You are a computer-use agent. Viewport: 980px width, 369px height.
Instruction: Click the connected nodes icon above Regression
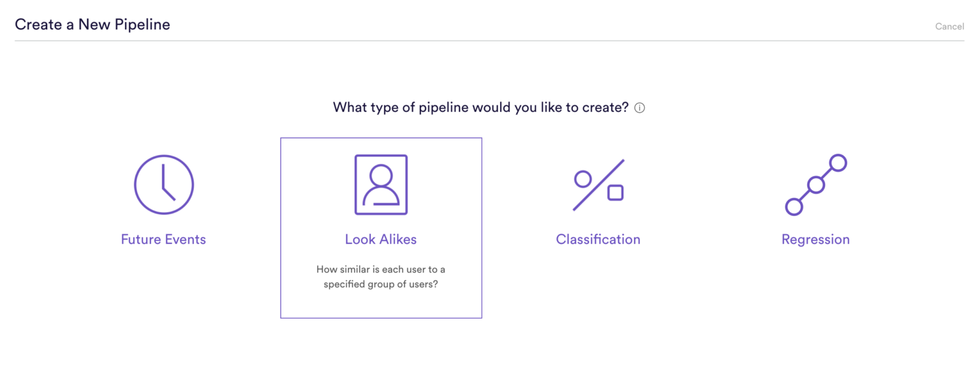pyautogui.click(x=815, y=184)
